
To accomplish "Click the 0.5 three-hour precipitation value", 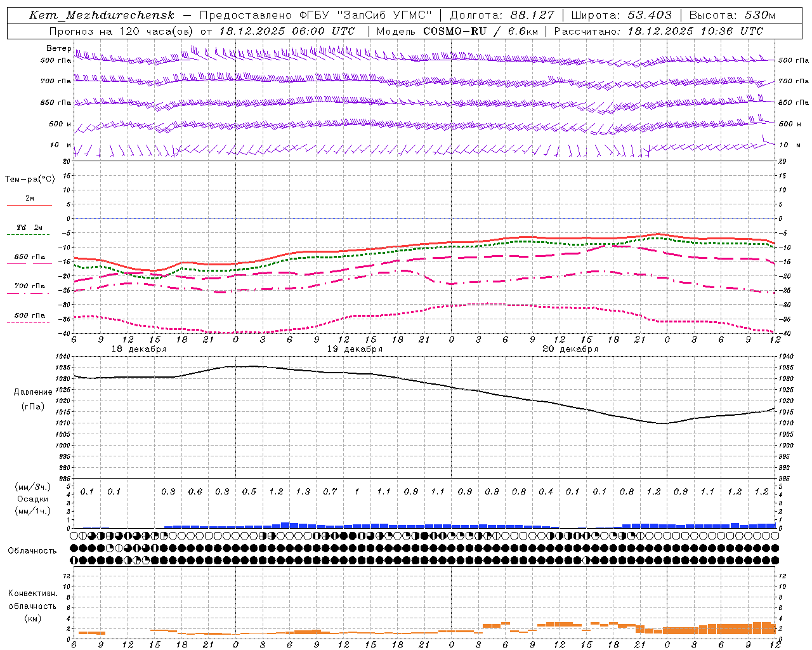I will 249,492.
